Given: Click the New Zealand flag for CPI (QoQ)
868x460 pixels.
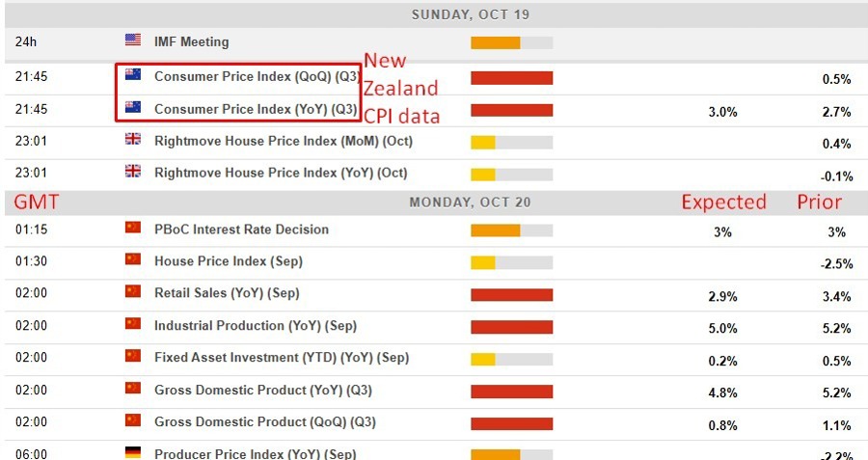Looking at the screenshot, I should (133, 74).
